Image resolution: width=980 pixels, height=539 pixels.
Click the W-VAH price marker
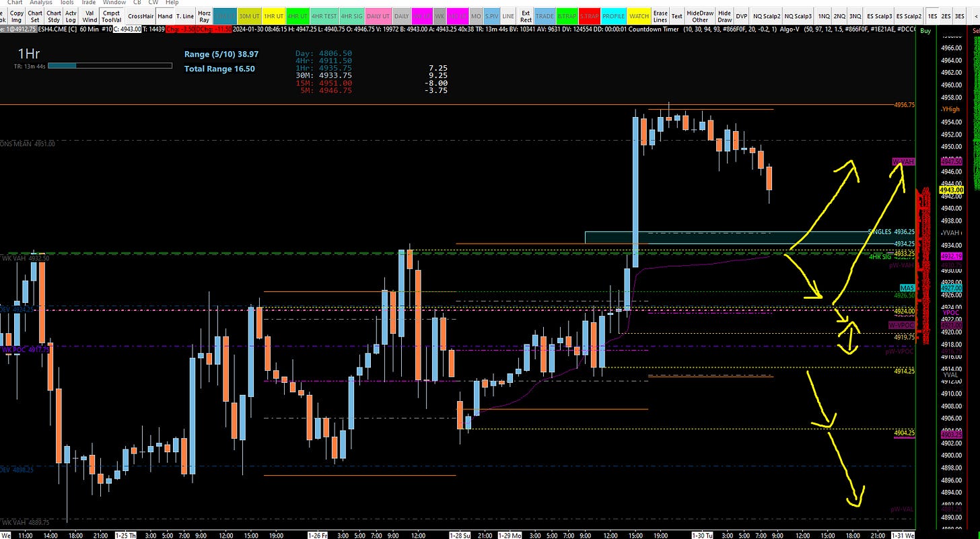tap(903, 162)
